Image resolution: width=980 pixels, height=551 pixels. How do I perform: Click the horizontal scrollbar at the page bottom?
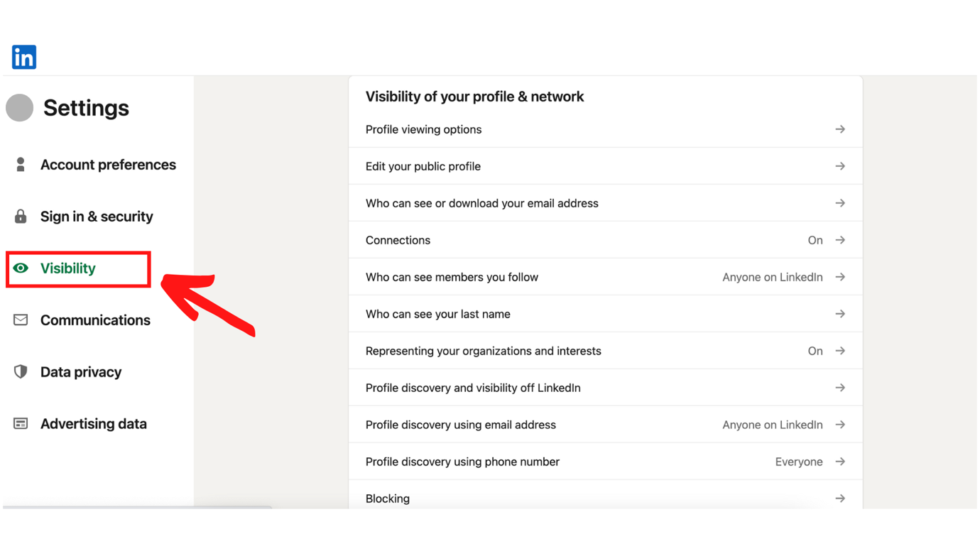137,507
